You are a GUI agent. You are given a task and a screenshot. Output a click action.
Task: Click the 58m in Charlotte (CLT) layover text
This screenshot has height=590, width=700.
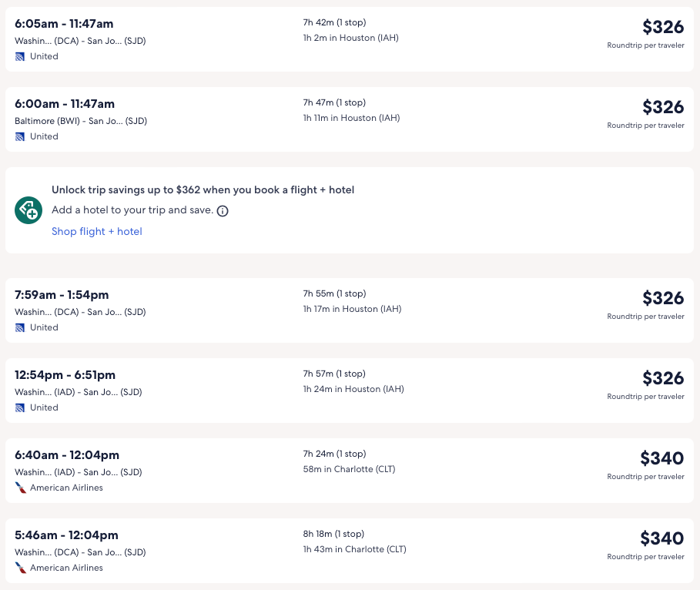349,469
